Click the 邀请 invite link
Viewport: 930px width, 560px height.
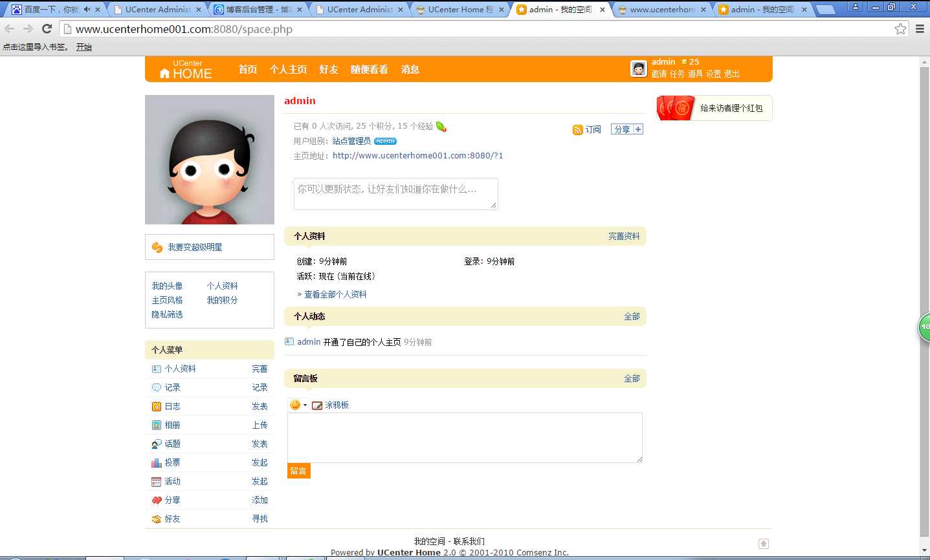pos(659,74)
